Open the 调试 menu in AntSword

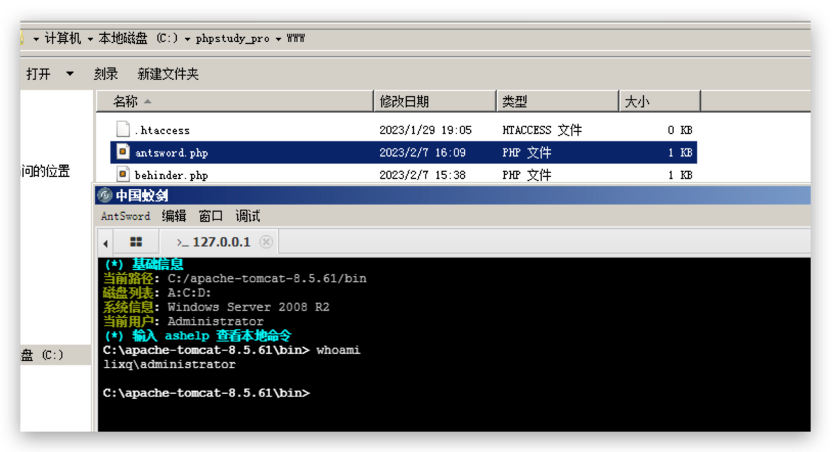tap(247, 216)
